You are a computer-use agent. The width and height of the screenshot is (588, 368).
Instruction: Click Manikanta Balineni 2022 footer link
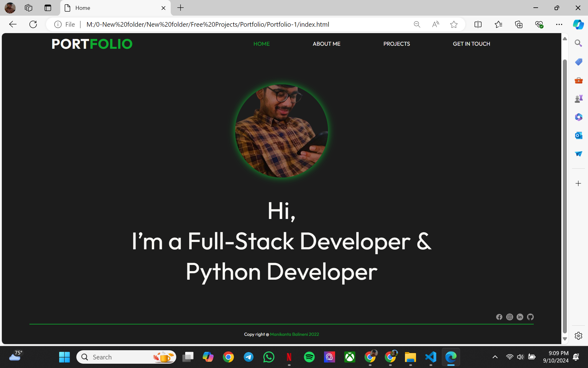(294, 334)
